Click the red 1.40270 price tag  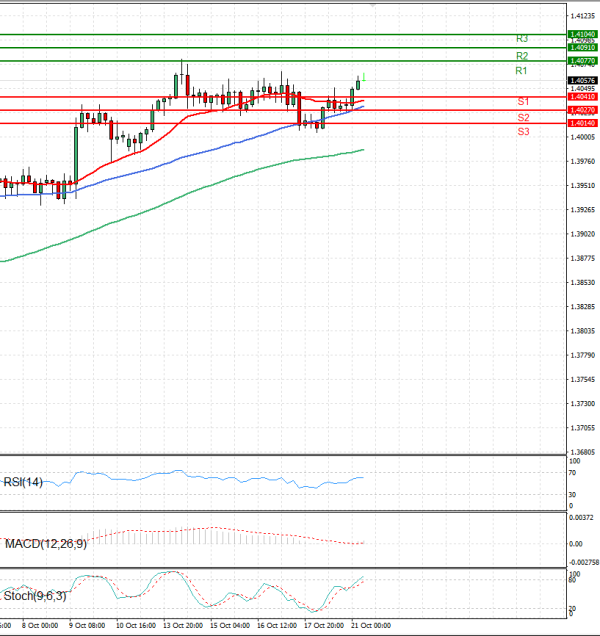582,110
